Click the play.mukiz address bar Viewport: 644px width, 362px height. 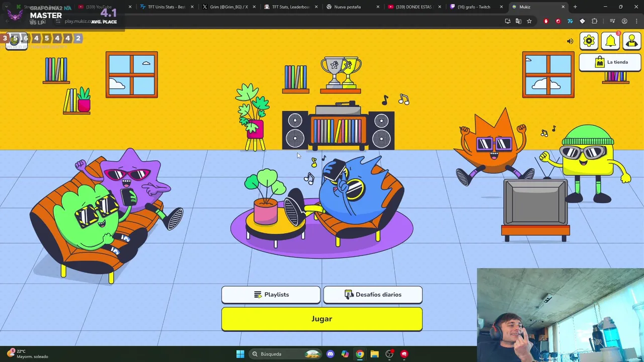282,21
